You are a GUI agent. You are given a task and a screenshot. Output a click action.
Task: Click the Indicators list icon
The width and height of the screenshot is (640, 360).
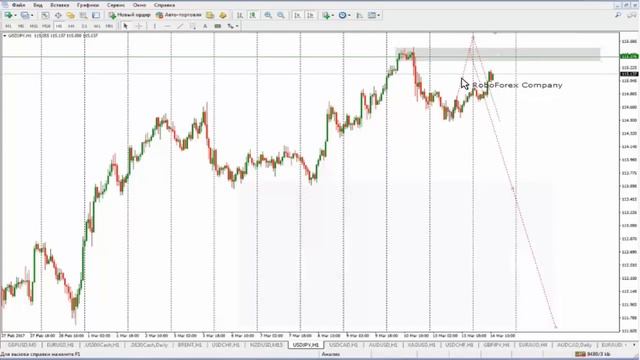point(326,15)
